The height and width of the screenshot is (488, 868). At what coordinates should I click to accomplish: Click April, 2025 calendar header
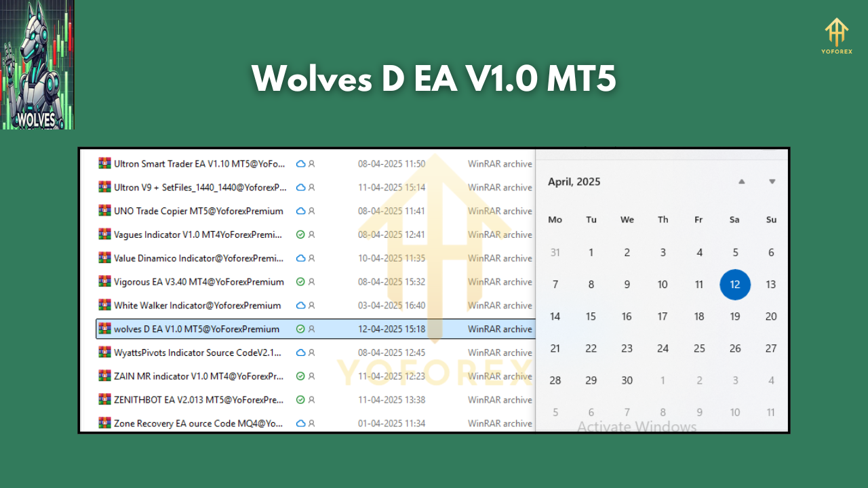[x=574, y=182]
